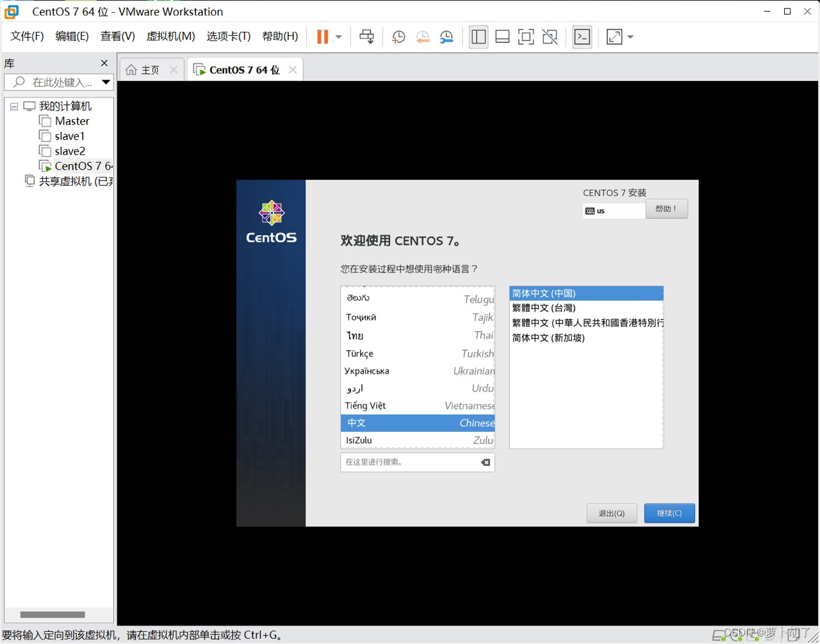This screenshot has height=644, width=820.
Task: Select Tiếng Việt Vietnamese language
Action: pos(418,406)
